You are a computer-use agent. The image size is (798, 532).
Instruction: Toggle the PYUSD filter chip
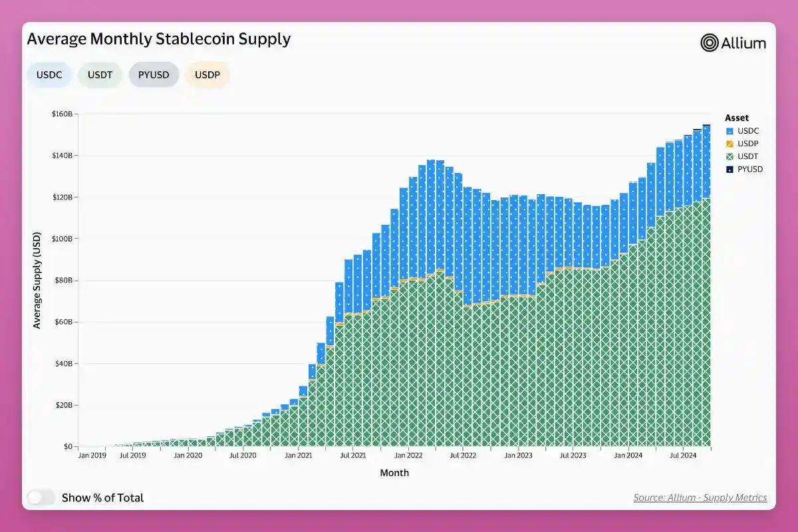coord(154,74)
